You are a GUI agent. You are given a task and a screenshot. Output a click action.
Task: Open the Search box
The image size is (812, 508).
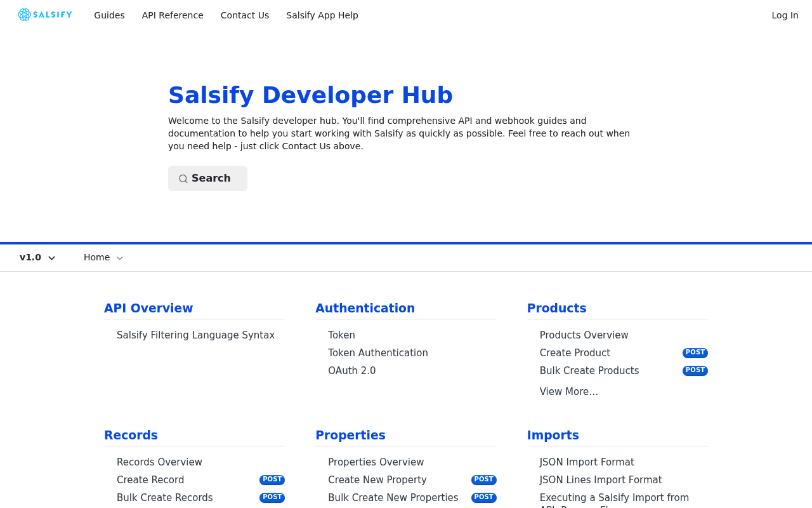pos(207,178)
